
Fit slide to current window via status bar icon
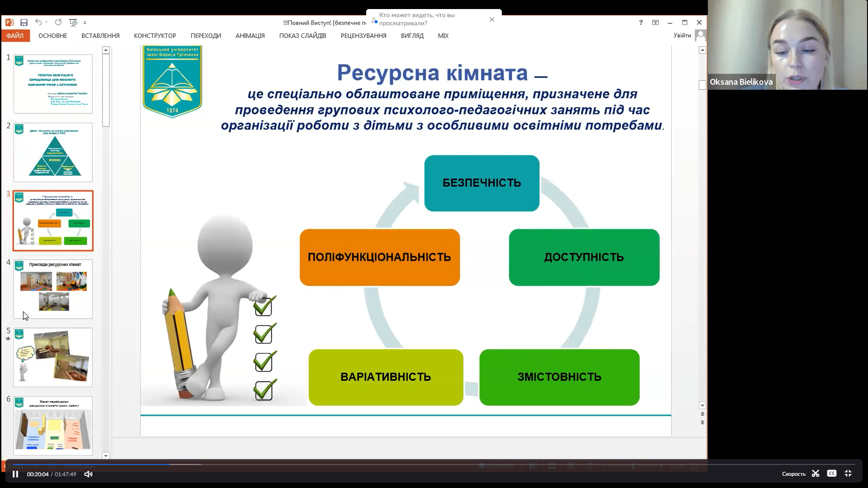click(694, 466)
